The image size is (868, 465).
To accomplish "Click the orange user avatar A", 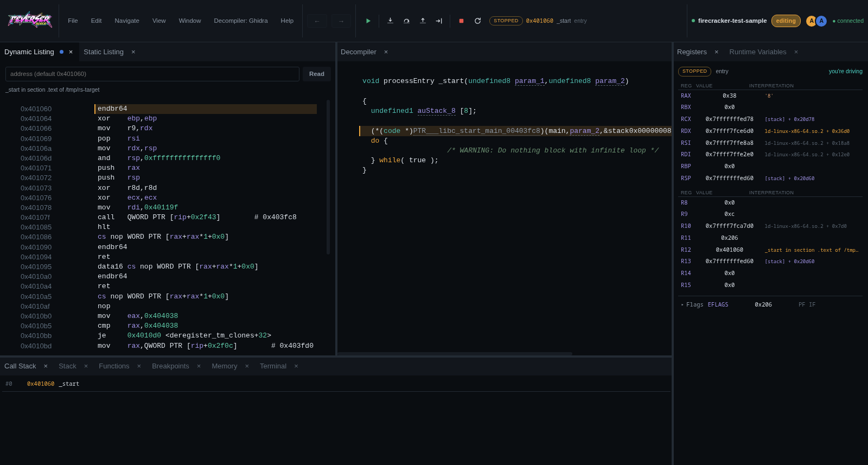I will (812, 21).
